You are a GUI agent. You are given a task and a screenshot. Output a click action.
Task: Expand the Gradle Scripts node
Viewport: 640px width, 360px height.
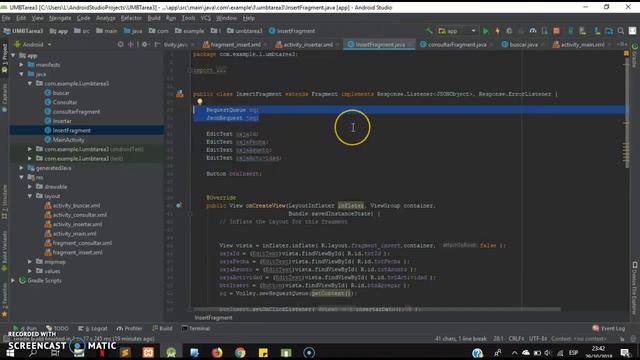(13, 280)
